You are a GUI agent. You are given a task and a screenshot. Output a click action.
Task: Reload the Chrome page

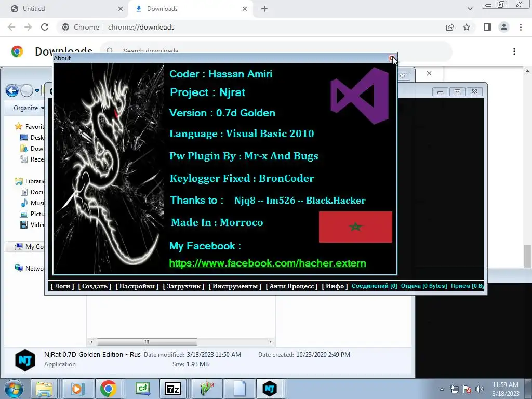[45, 27]
